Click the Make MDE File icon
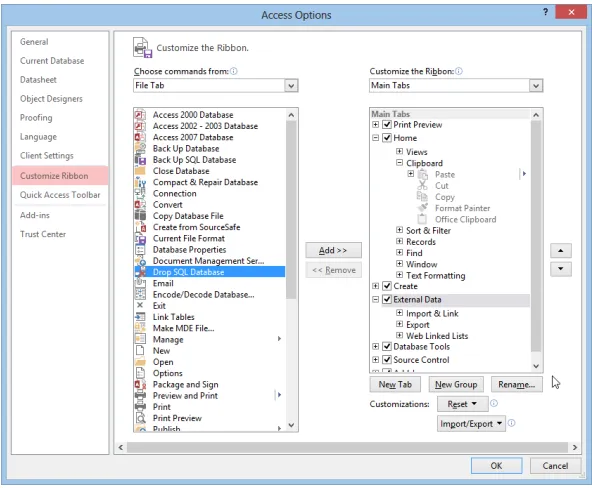Screen dimensions: 592x488 pyautogui.click(x=140, y=328)
